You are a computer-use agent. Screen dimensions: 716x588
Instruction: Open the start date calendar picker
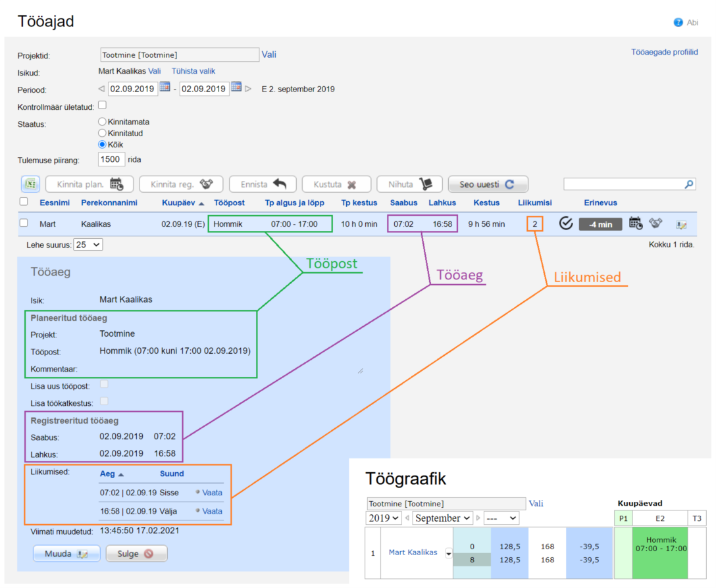click(x=165, y=88)
